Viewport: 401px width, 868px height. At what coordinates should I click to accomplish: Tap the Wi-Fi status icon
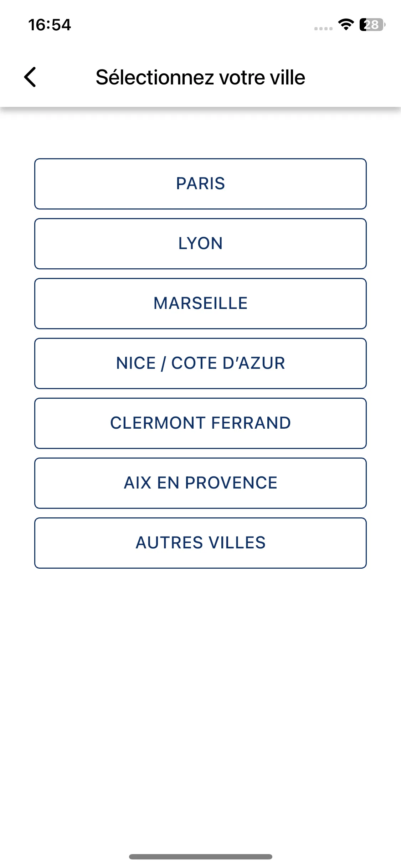point(346,25)
